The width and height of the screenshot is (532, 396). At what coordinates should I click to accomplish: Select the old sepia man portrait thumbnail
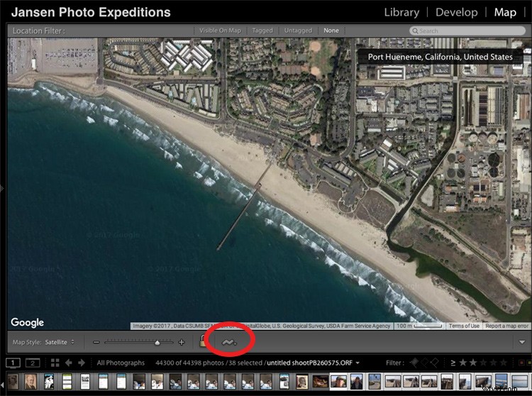[31, 382]
